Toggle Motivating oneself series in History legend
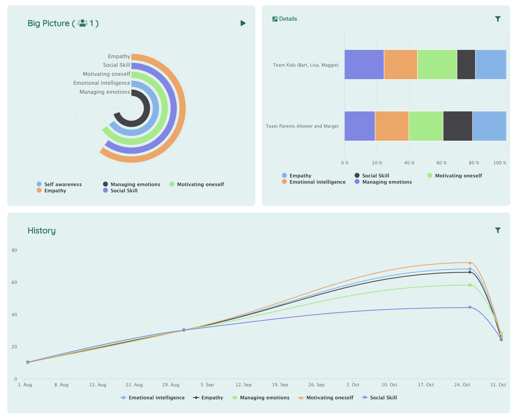Image resolution: width=520 pixels, height=420 pixels. coord(325,397)
